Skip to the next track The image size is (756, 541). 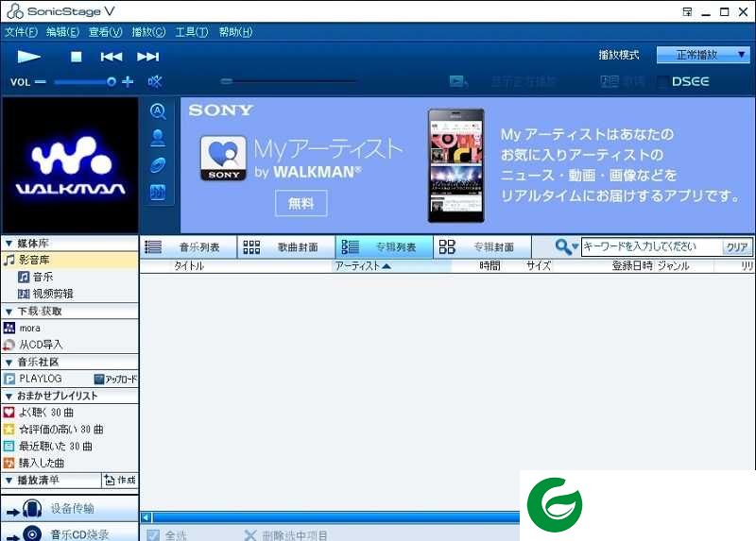(148, 57)
